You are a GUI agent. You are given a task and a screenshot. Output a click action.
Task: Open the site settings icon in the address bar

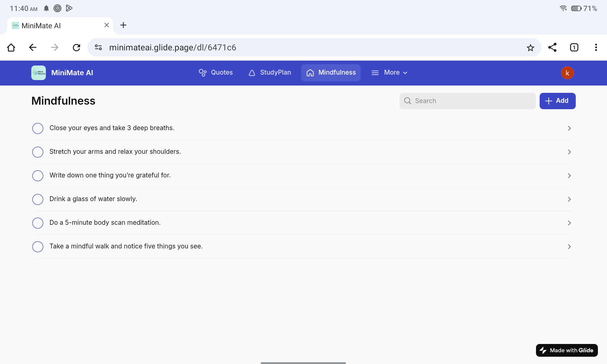pos(98,48)
